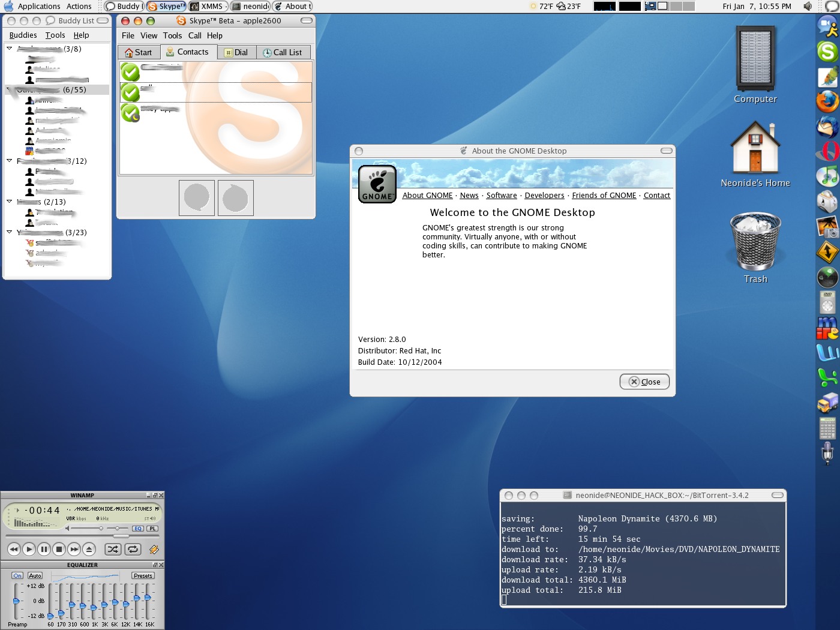
Task: Collapse the (3/12) buddy group
Action: 9,160
